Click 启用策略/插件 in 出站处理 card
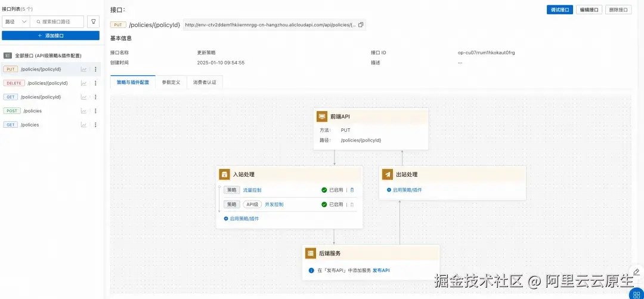 coord(404,190)
